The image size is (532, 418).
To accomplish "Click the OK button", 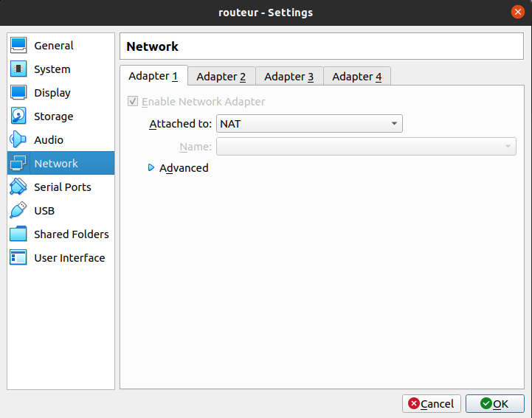I will (494, 403).
